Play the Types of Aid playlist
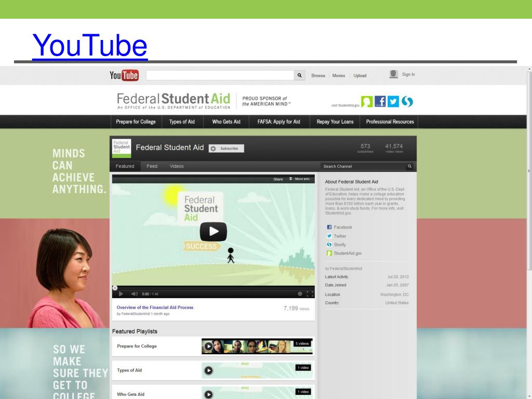Screen dimensions: 532x399 coord(208,370)
